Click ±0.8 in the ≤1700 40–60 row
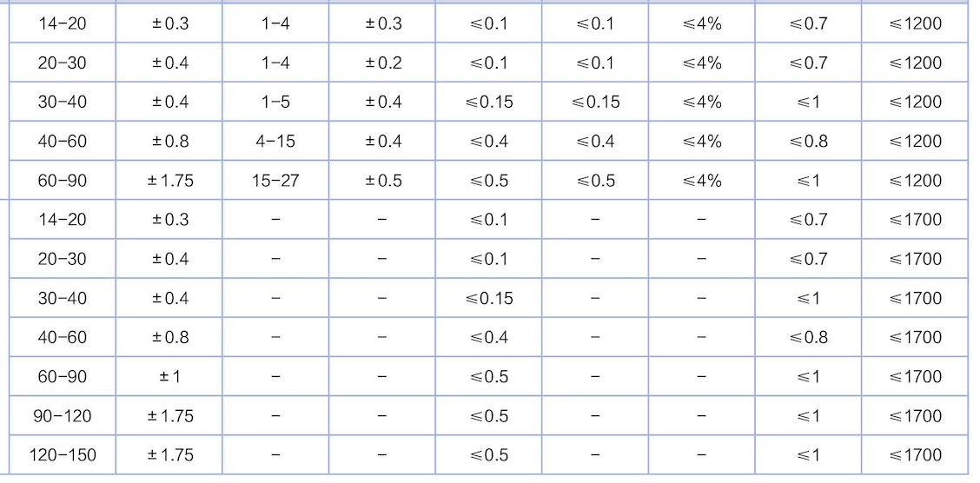The image size is (980, 483). pyautogui.click(x=169, y=337)
